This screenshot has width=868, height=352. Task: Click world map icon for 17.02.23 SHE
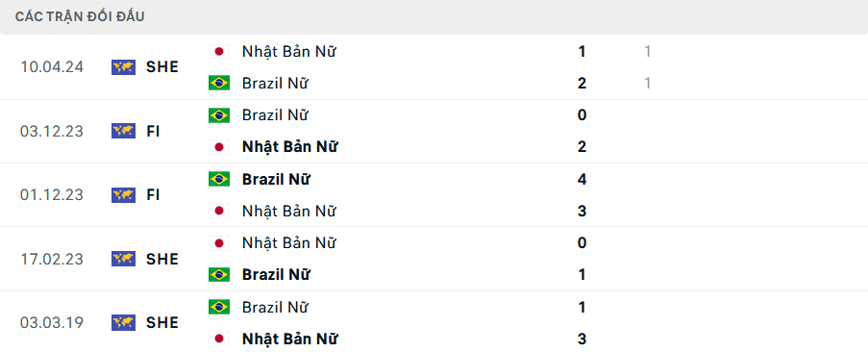pos(123,259)
